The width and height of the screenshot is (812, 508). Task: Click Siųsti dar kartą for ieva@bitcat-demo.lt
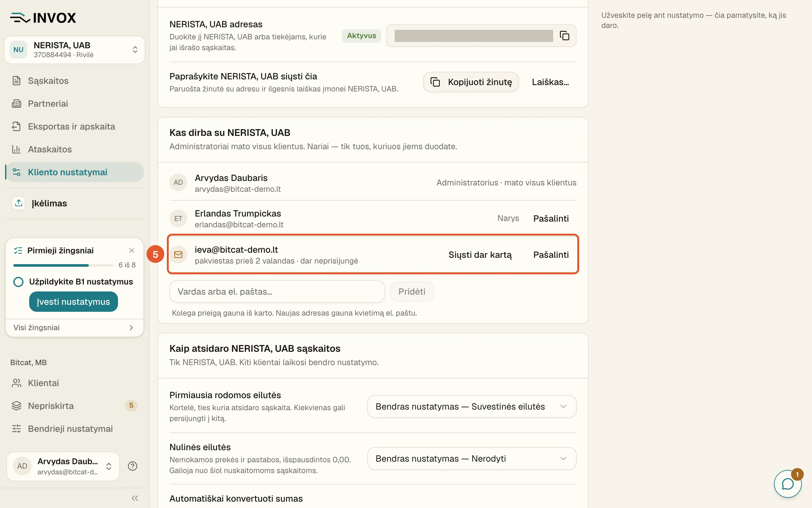point(480,255)
